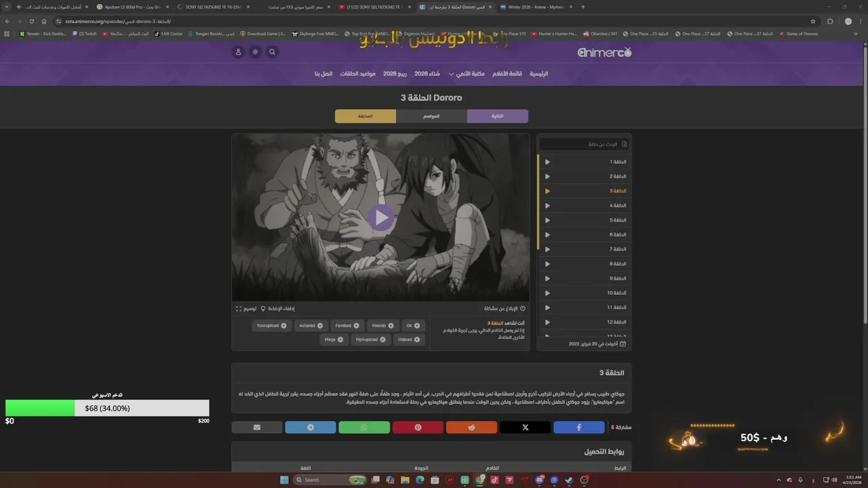Viewport: 868px width, 488px height.
Task: Open the الرئيسية menu item
Action: coord(538,73)
